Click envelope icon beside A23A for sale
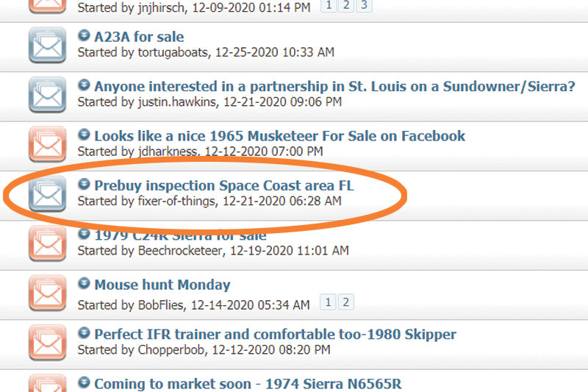The image size is (588, 392). (47, 45)
